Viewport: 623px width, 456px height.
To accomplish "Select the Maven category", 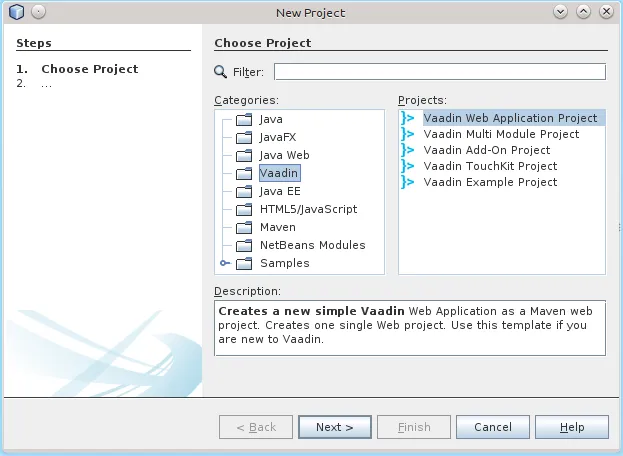I will tap(278, 227).
